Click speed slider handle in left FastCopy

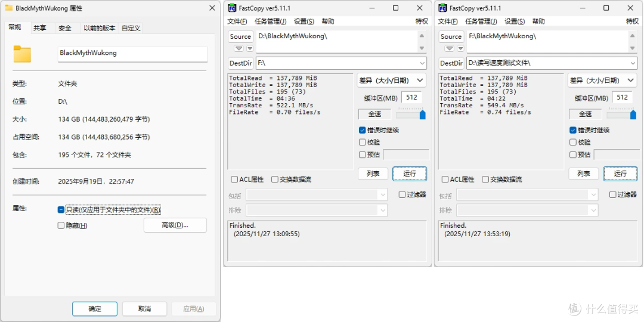[x=423, y=115]
